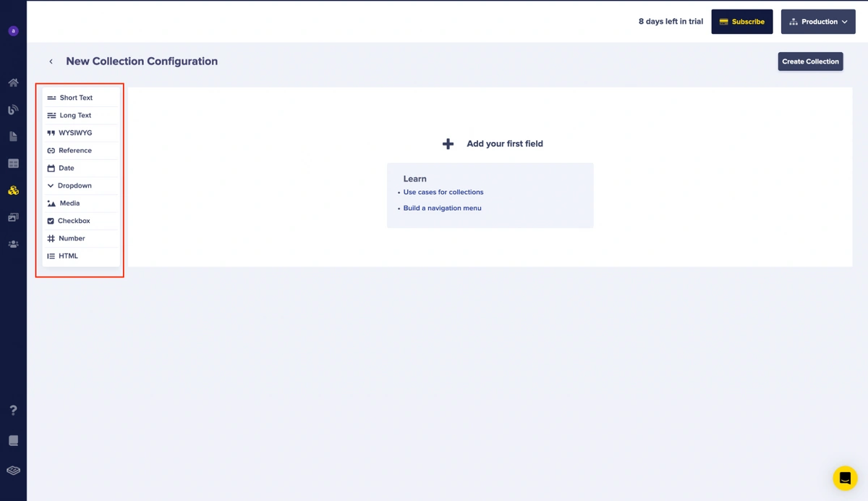Open the users group sidebar icon
The height and width of the screenshot is (501, 868).
click(13, 245)
